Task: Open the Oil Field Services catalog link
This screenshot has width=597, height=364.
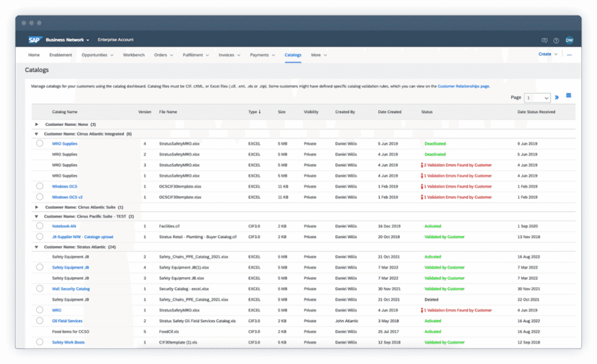Action: point(67,321)
